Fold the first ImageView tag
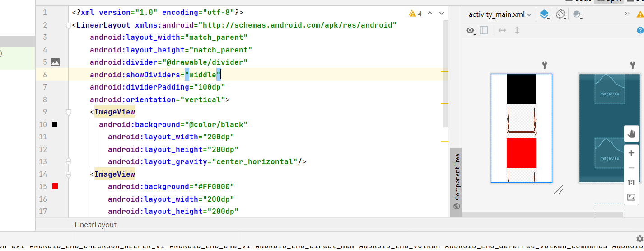 [x=68, y=112]
